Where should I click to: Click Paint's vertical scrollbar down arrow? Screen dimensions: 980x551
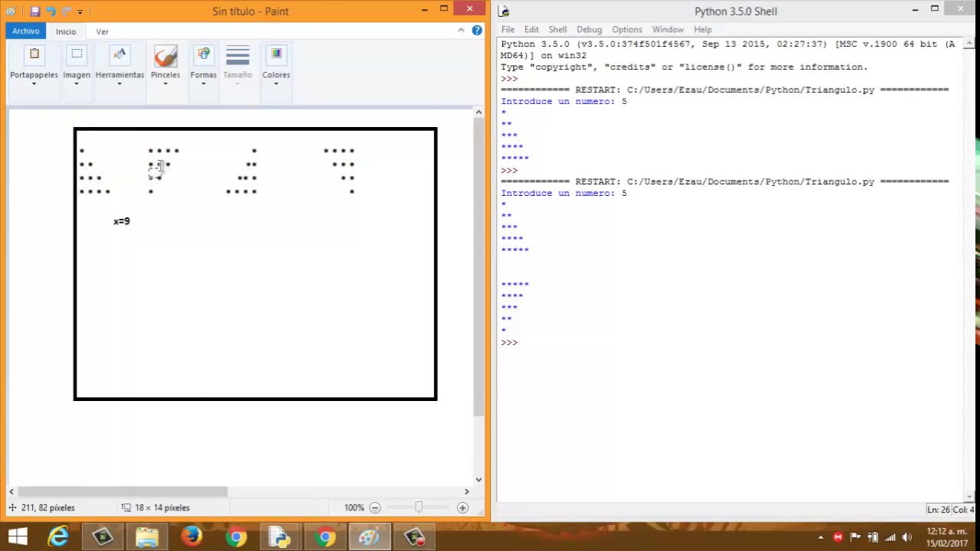479,480
